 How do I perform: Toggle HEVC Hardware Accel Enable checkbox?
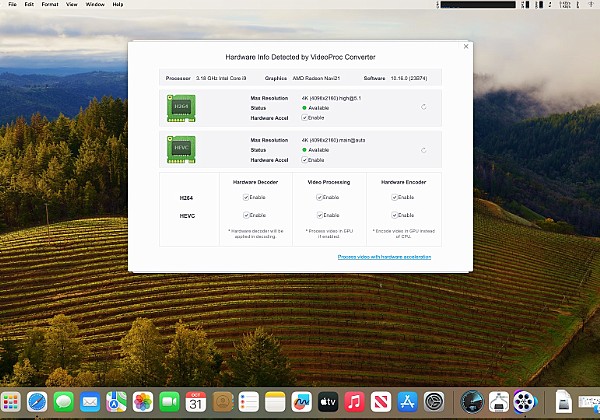(305, 159)
